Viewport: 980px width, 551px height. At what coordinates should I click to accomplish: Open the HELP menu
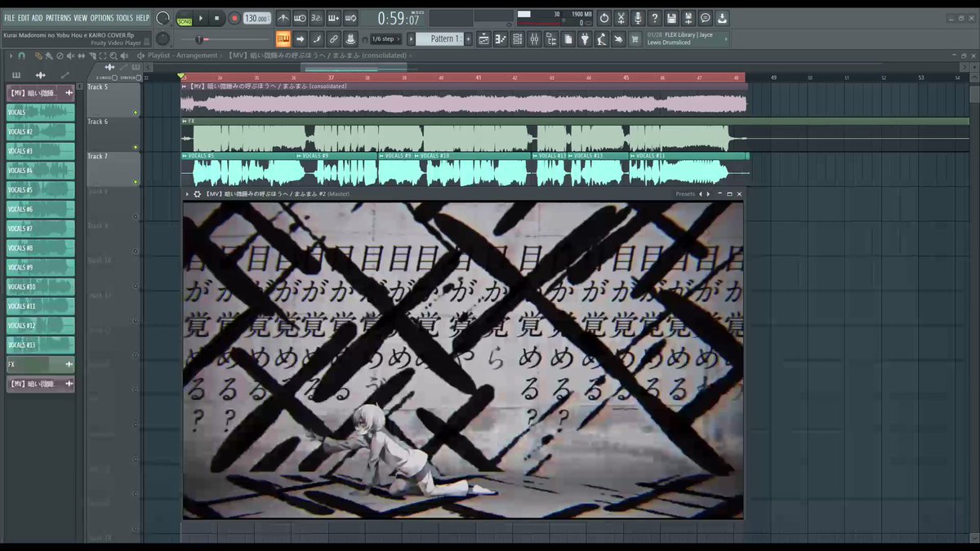[x=143, y=17]
